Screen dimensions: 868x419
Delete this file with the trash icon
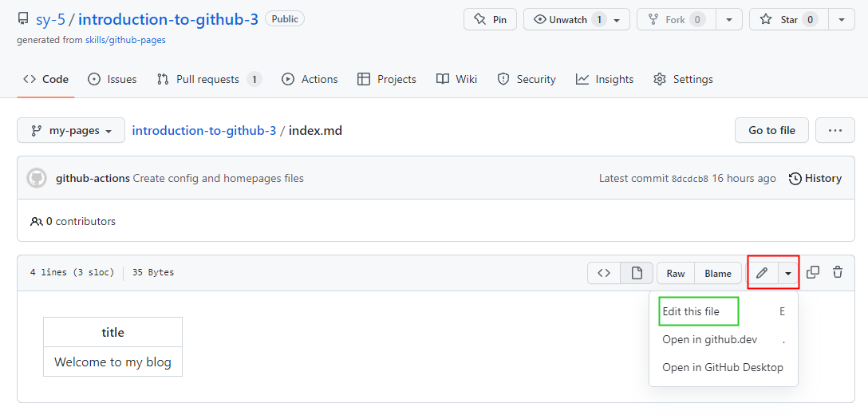[838, 273]
